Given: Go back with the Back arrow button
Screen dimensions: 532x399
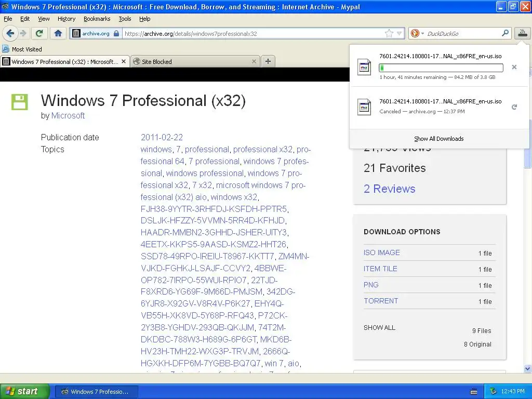Looking at the screenshot, I should click(10, 33).
